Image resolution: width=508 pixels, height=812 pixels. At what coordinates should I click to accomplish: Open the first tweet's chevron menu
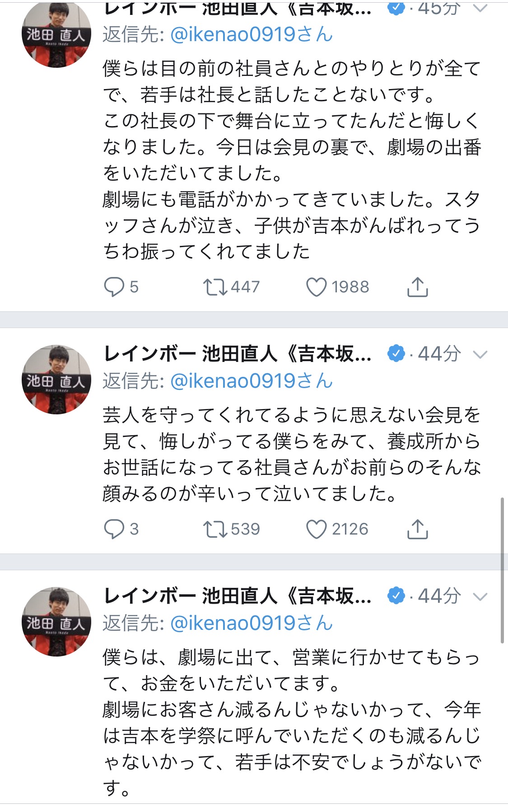(x=480, y=8)
